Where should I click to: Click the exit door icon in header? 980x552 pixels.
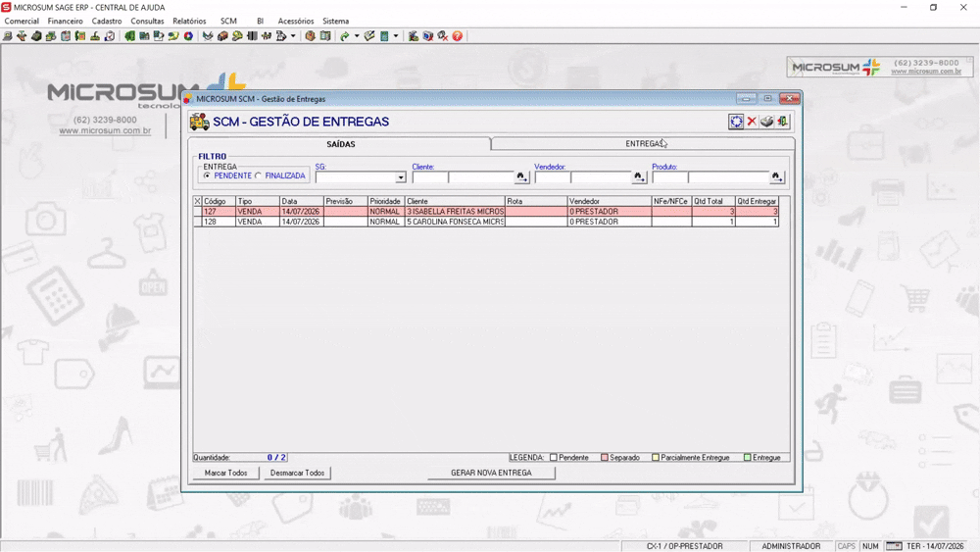[x=782, y=122]
